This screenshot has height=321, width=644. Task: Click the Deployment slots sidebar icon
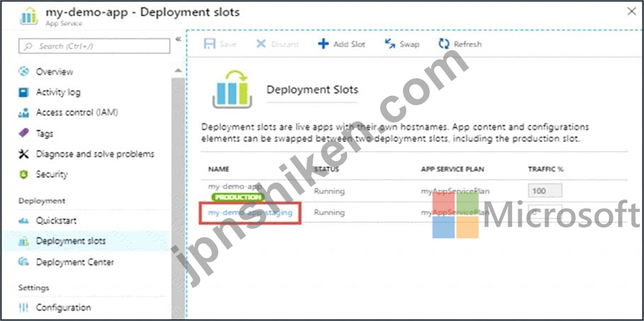24,242
